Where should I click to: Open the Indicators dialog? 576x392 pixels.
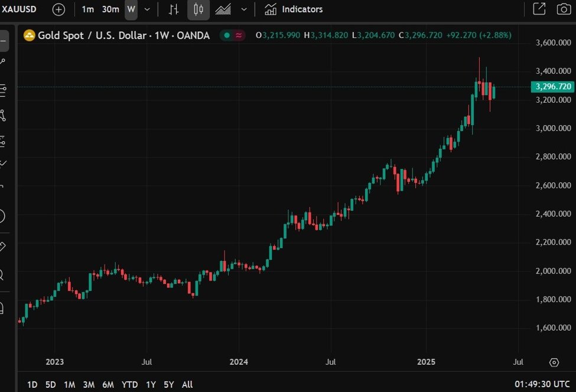294,9
